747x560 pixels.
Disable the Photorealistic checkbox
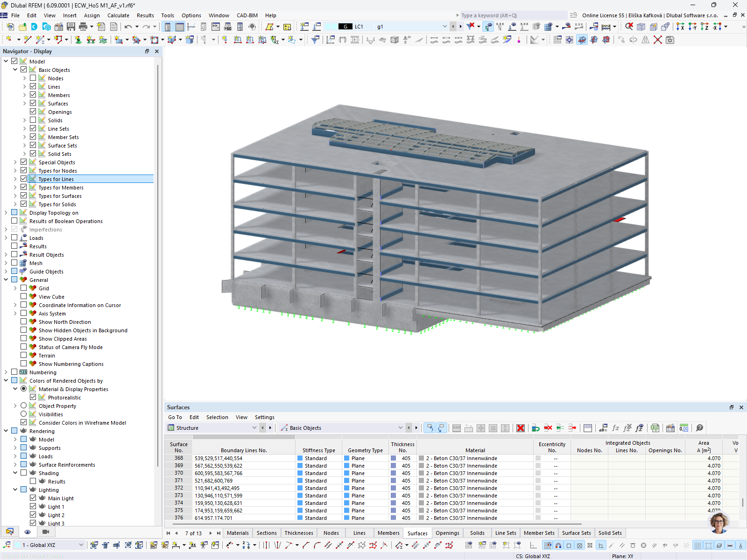click(33, 397)
